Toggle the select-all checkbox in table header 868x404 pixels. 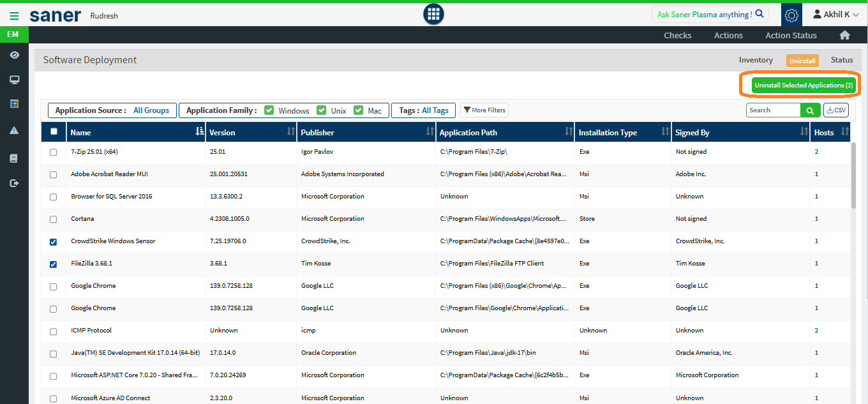pos(54,131)
